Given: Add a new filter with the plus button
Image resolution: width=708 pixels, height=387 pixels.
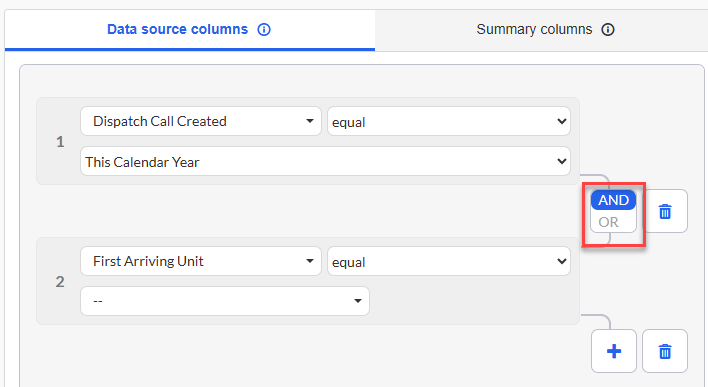Looking at the screenshot, I should 614,351.
